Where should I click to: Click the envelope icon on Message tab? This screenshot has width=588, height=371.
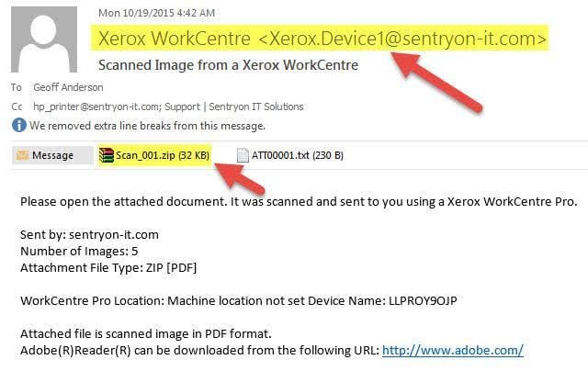click(x=22, y=155)
